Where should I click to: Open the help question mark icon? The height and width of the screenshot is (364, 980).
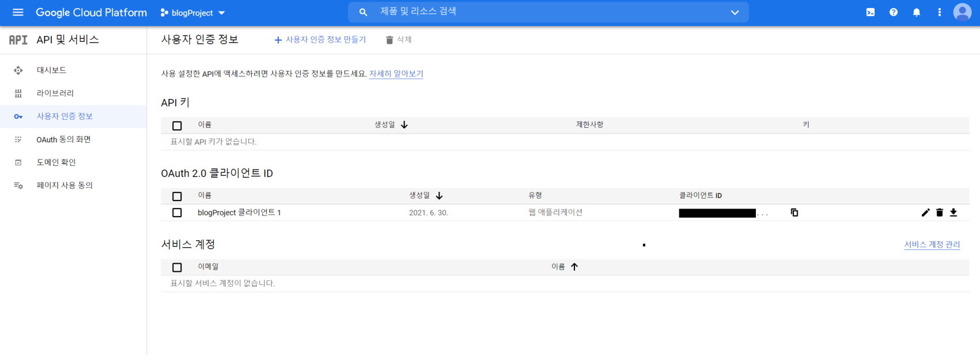[894, 12]
